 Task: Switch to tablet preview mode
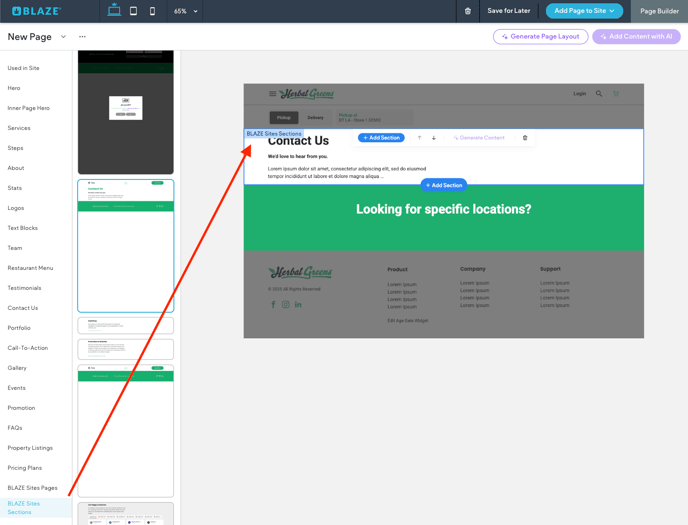coord(133,11)
